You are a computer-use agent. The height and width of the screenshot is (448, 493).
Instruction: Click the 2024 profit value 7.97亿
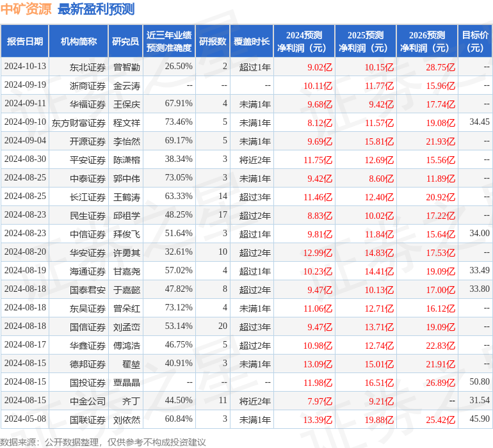319,401
